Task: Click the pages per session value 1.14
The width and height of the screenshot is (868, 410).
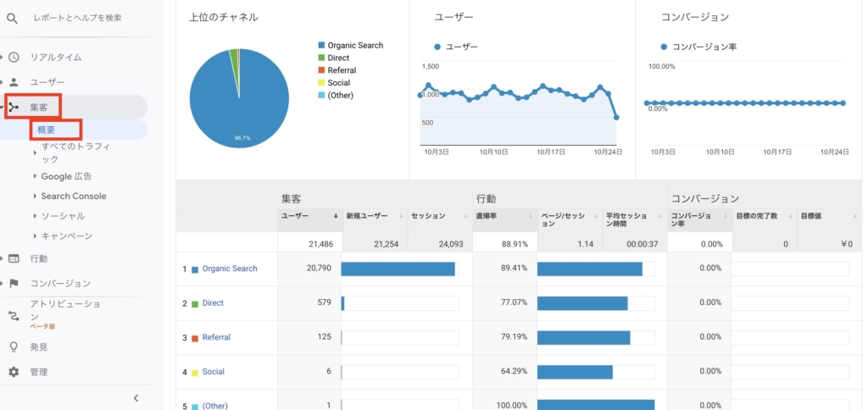Action: pyautogui.click(x=586, y=243)
